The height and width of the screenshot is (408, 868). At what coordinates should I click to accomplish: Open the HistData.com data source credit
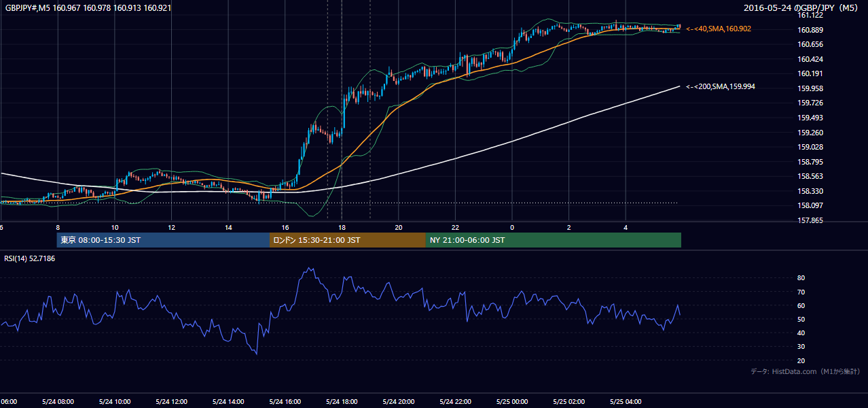pyautogui.click(x=806, y=371)
